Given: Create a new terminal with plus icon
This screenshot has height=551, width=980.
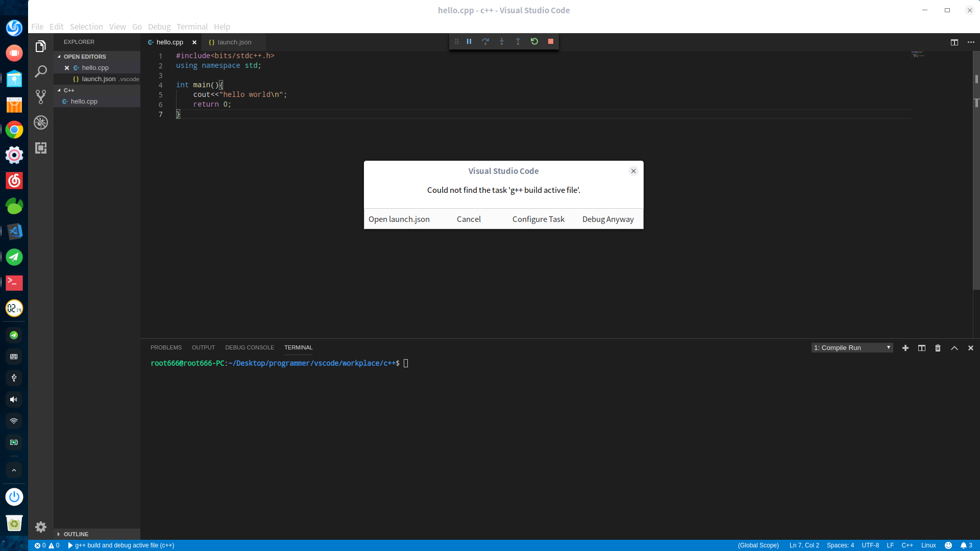Looking at the screenshot, I should point(905,348).
